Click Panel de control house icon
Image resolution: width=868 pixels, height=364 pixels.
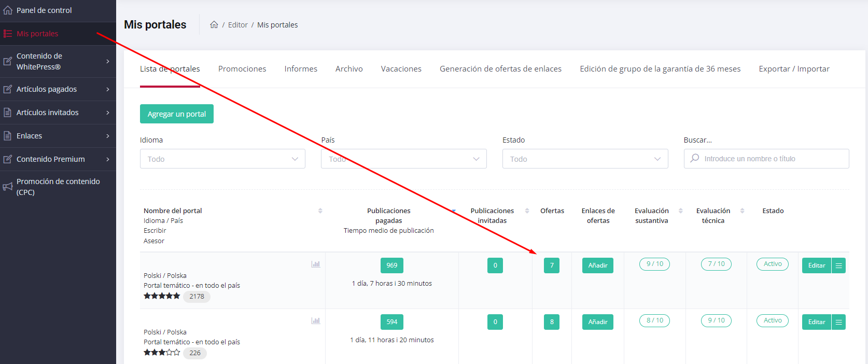[x=8, y=10]
